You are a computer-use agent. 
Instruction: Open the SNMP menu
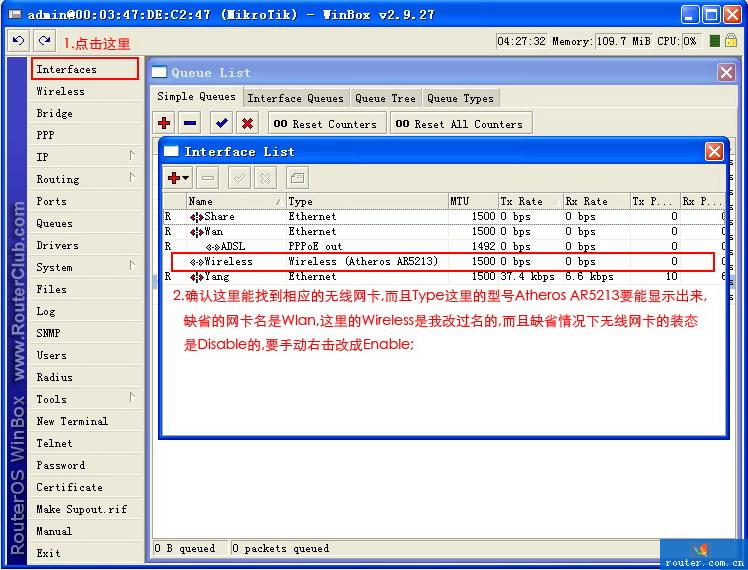[x=86, y=333]
